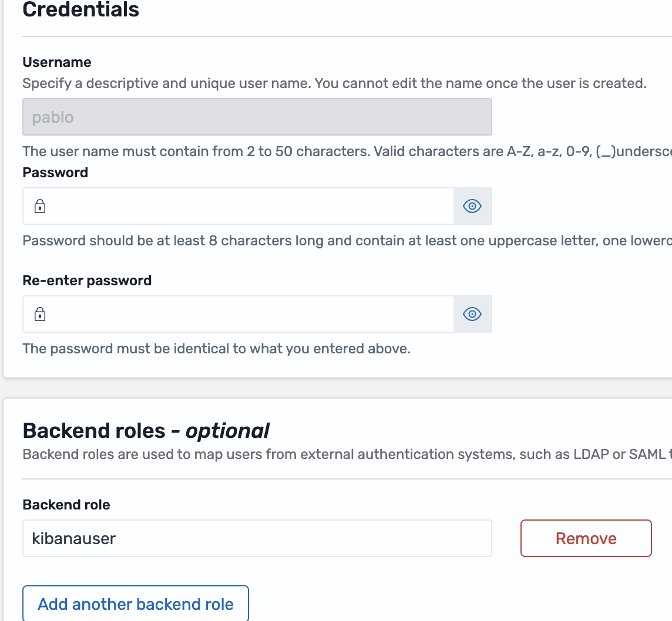Click the Credentials section heading

pyautogui.click(x=81, y=10)
